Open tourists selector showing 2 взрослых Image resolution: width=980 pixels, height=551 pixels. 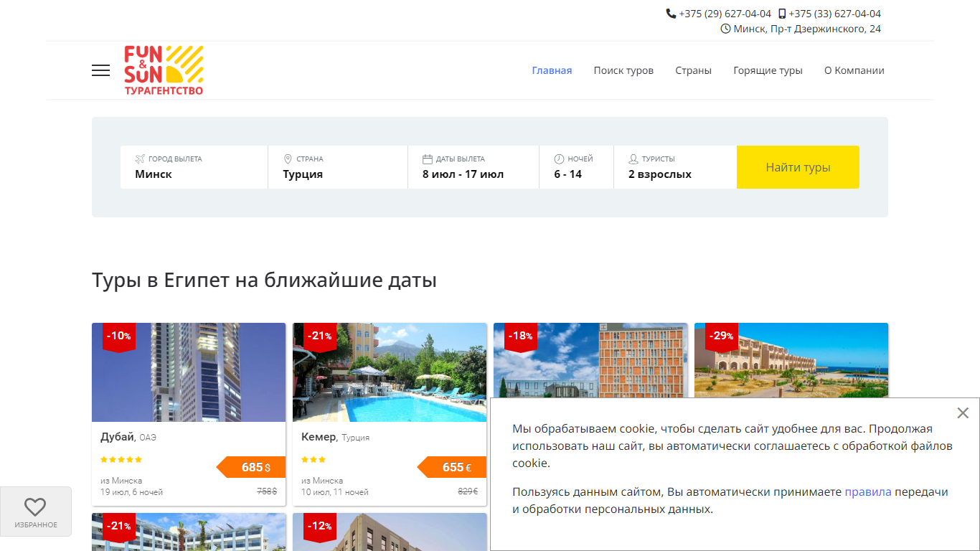coord(675,167)
